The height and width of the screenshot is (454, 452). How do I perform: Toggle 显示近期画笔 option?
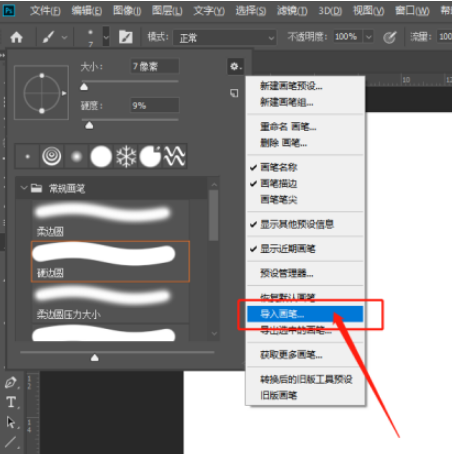pos(305,249)
